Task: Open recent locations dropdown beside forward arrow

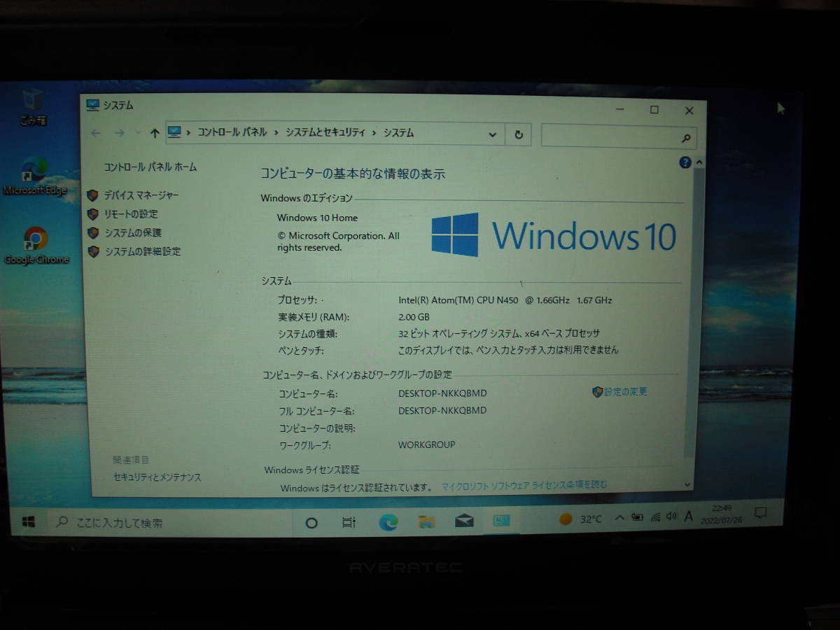Action: [138, 133]
